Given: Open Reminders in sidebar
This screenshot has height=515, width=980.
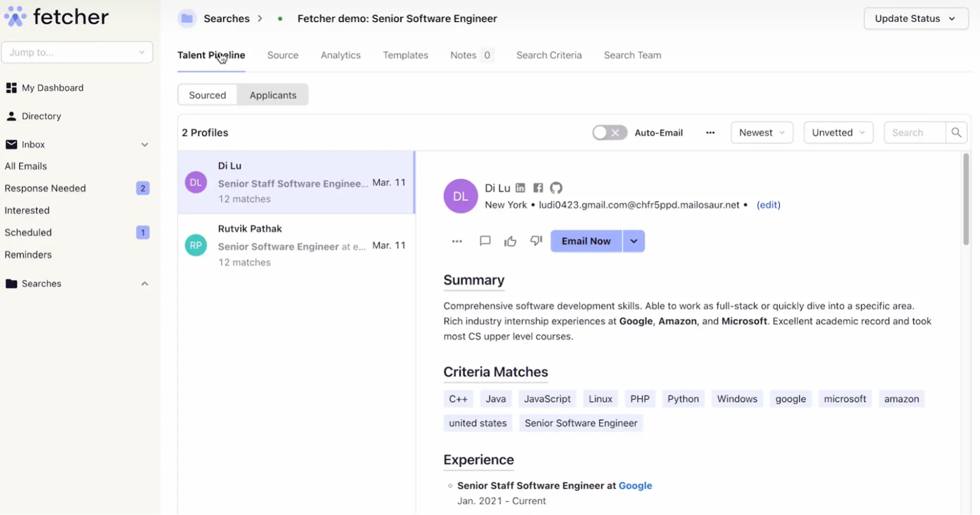Looking at the screenshot, I should tap(28, 255).
